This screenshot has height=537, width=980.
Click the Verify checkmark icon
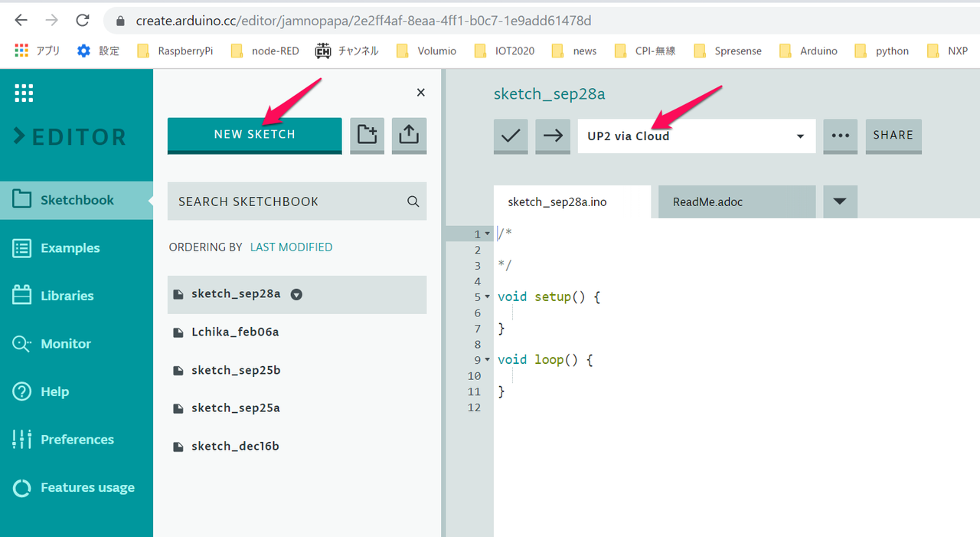pyautogui.click(x=511, y=136)
